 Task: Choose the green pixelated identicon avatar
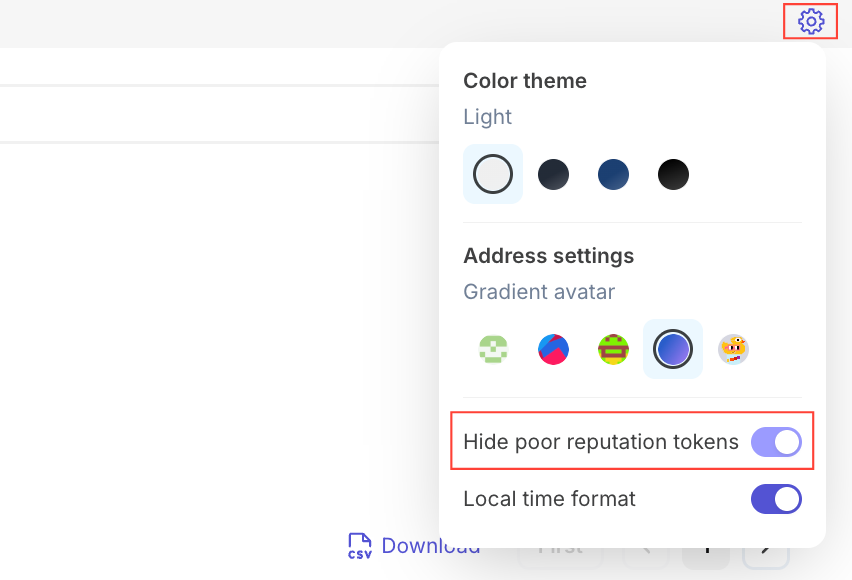(x=493, y=349)
